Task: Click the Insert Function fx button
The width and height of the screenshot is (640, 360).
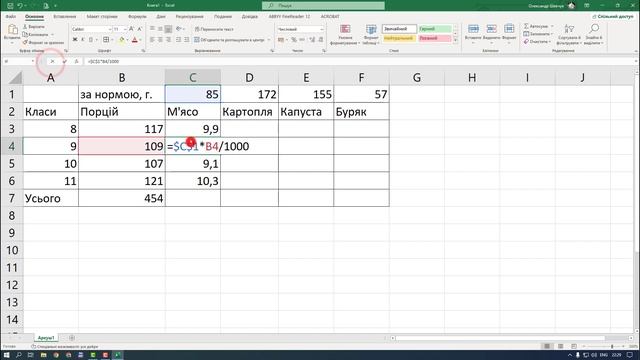Action: click(x=76, y=61)
